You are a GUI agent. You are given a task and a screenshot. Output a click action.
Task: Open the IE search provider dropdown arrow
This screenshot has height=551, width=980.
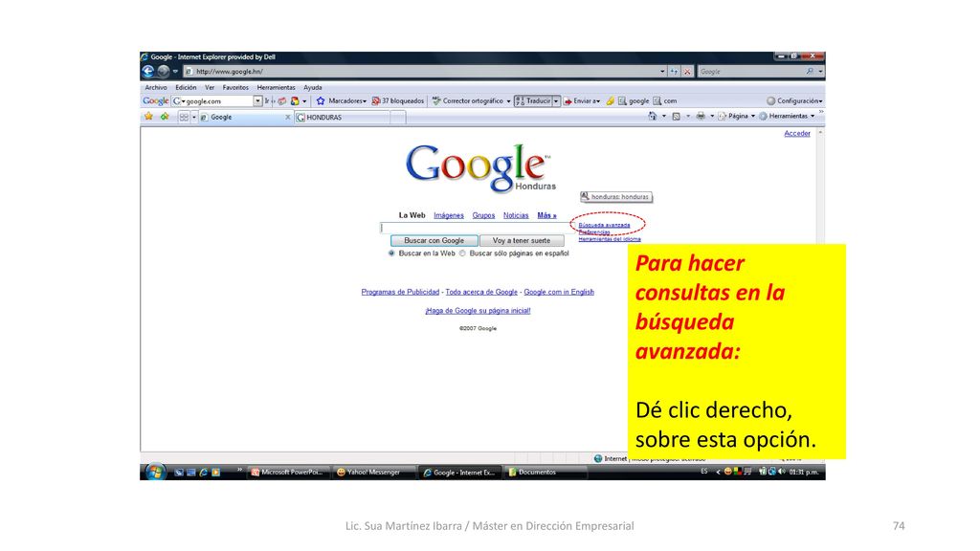coord(820,71)
